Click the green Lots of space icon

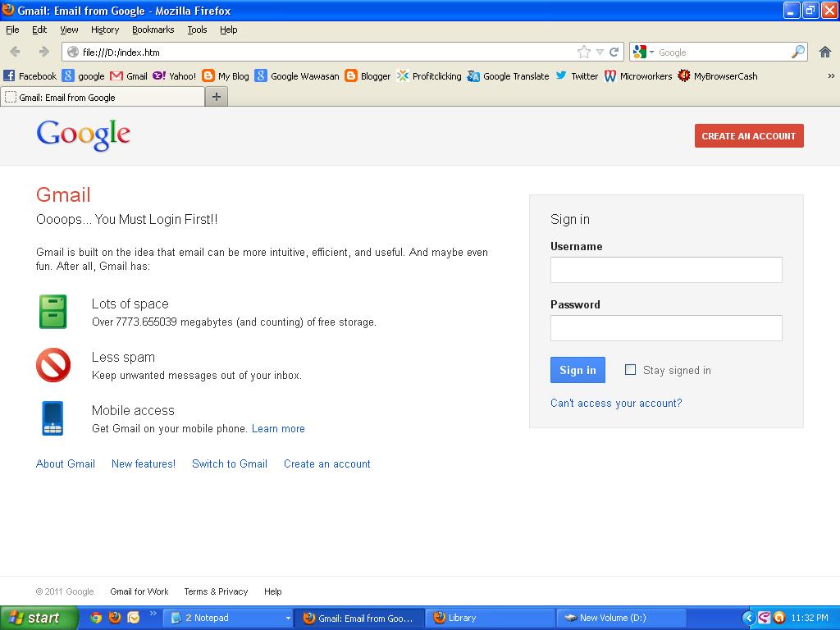[53, 311]
